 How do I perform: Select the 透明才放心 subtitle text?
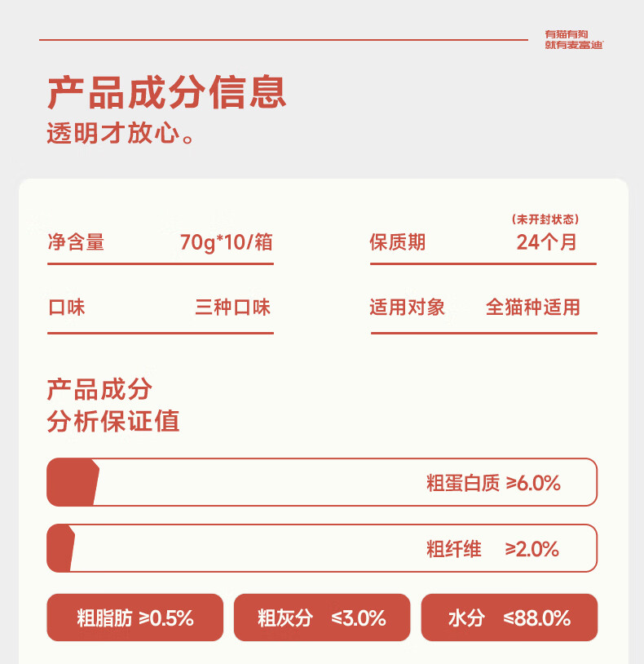pyautogui.click(x=122, y=133)
